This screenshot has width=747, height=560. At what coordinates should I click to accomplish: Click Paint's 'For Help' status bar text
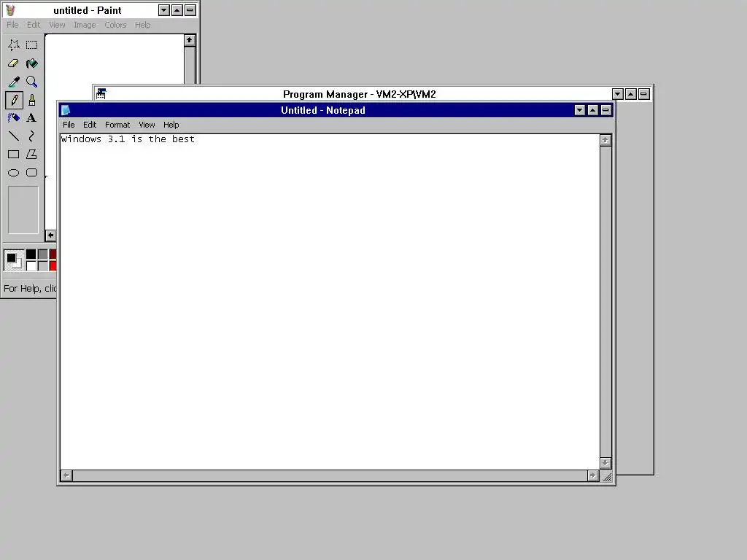30,288
